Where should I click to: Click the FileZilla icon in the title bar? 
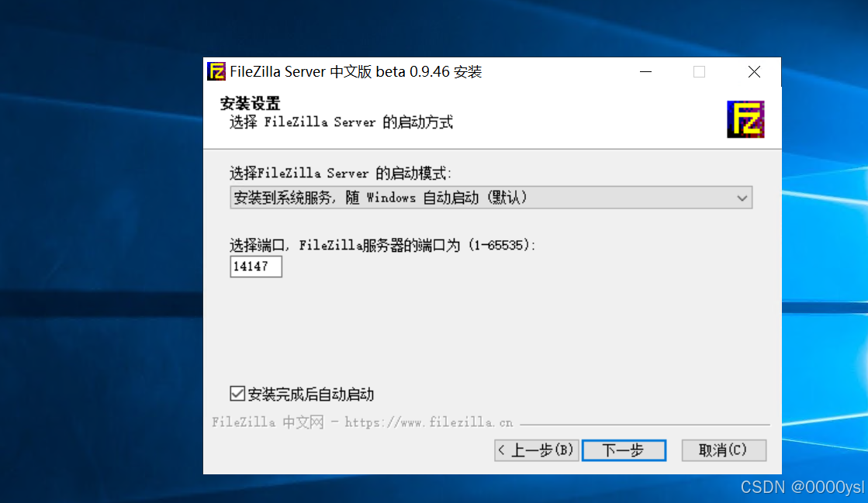[x=216, y=71]
